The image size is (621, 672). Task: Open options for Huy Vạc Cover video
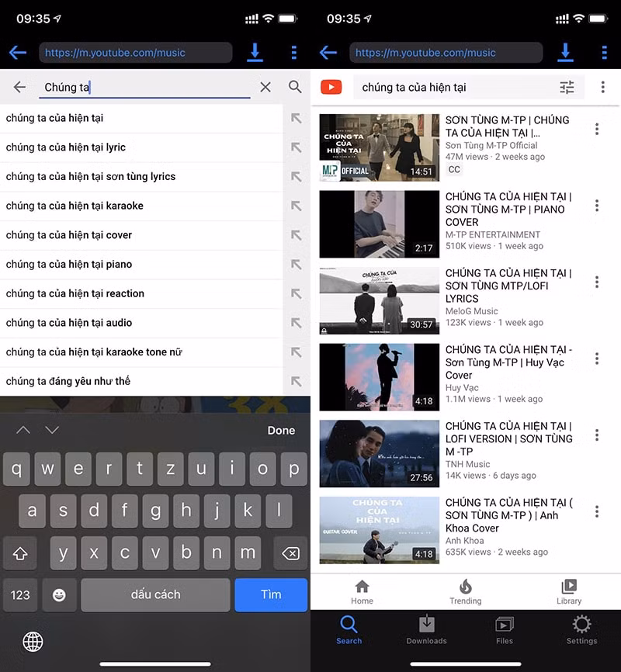597,359
